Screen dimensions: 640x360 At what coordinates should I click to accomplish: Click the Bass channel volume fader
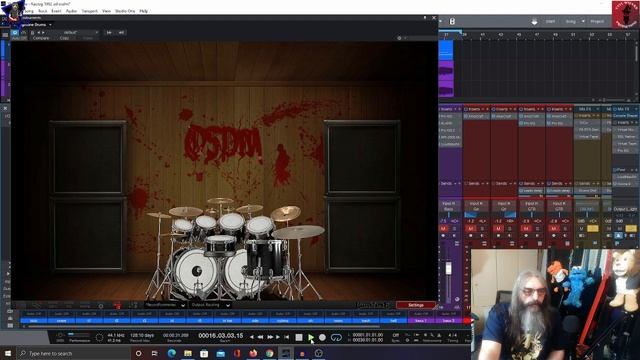click(449, 268)
